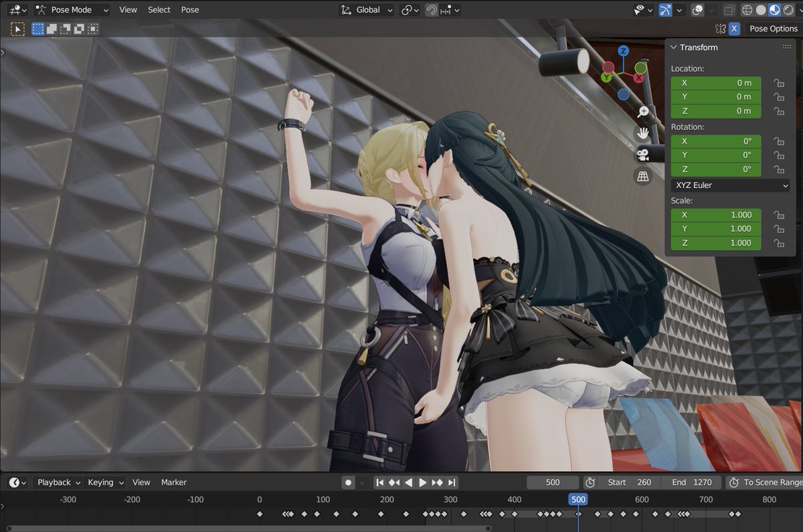Jump to previous keyframe
Image resolution: width=803 pixels, height=532 pixels.
point(394,482)
